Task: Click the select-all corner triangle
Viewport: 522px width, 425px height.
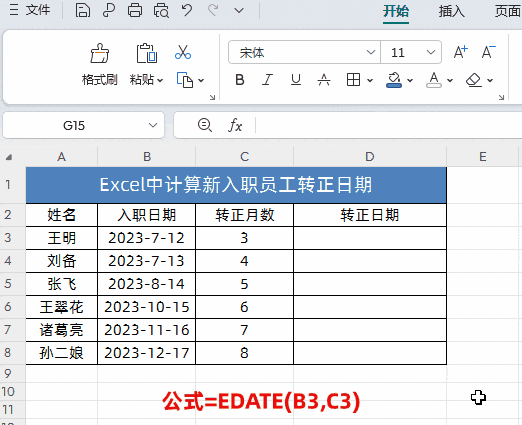Action: [9, 157]
